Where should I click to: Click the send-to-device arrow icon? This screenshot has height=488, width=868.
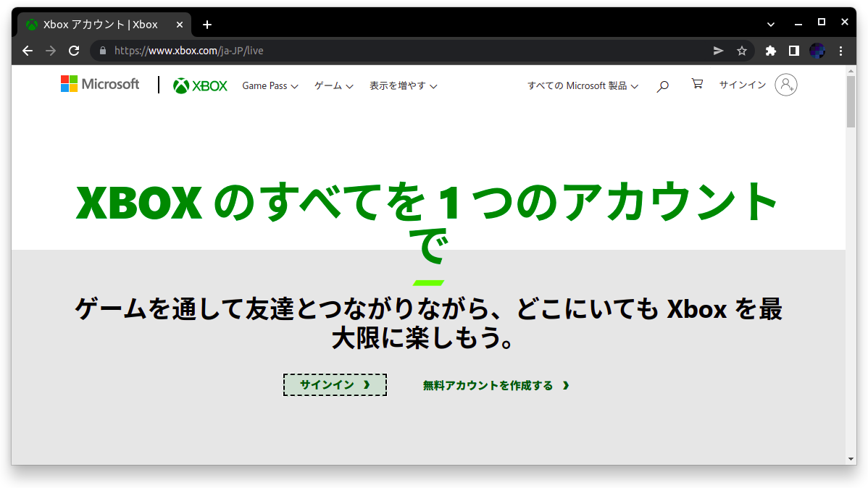coord(717,51)
